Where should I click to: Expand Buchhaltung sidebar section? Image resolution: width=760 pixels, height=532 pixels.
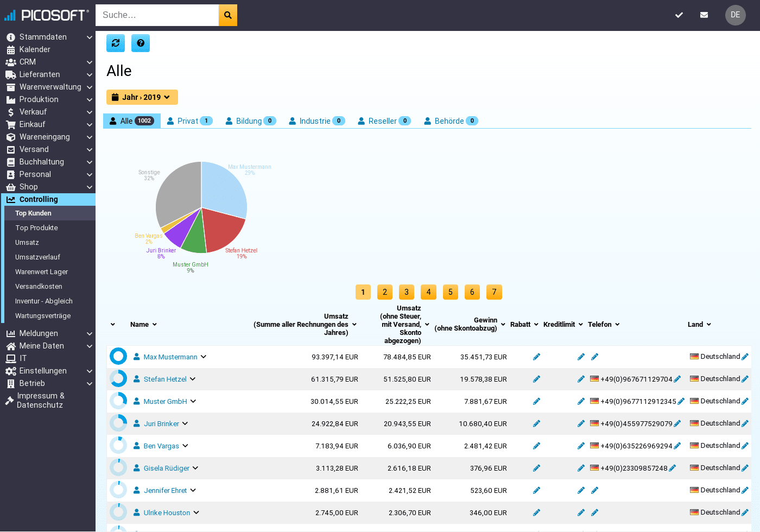(90, 162)
